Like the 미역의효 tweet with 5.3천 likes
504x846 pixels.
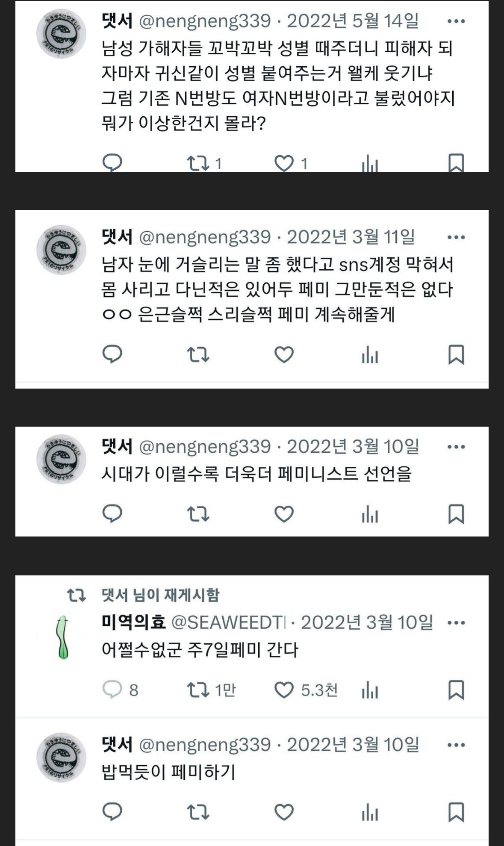point(284,690)
